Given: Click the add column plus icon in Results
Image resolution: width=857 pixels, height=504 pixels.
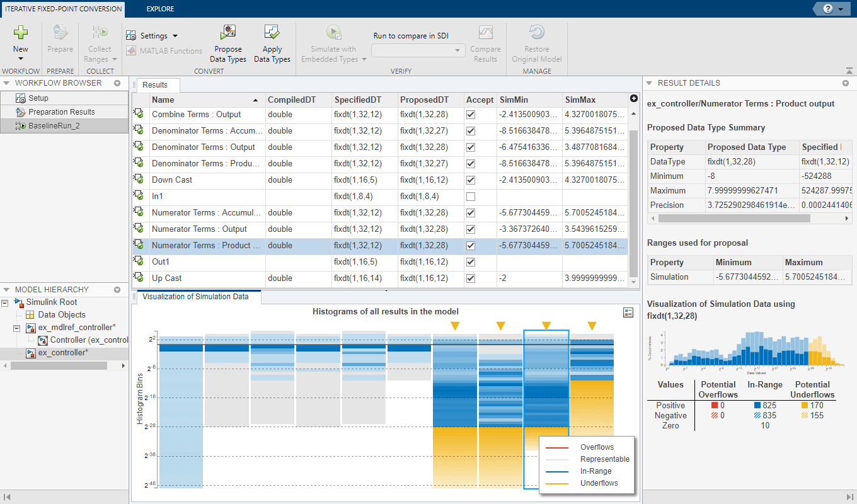Looking at the screenshot, I should pyautogui.click(x=633, y=98).
